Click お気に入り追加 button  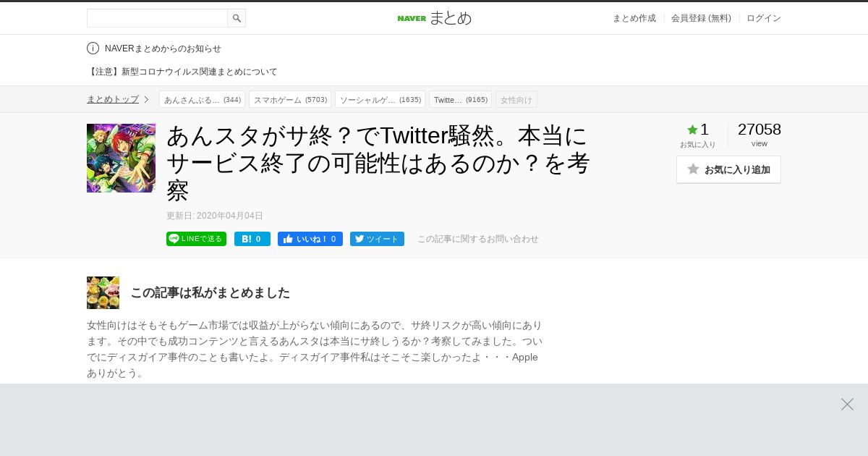(x=728, y=169)
